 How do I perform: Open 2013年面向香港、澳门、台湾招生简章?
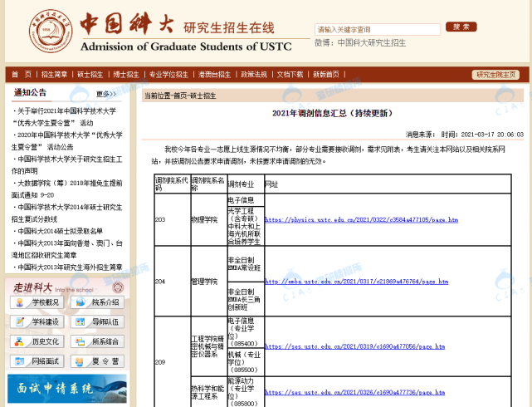pos(67,249)
